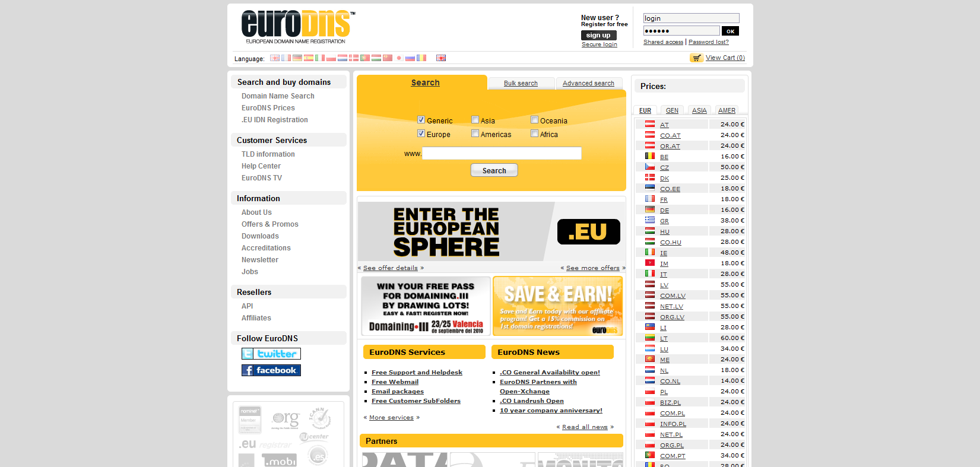Switch language using the Danish flag
Screen dimensions: 980x467
(354, 58)
